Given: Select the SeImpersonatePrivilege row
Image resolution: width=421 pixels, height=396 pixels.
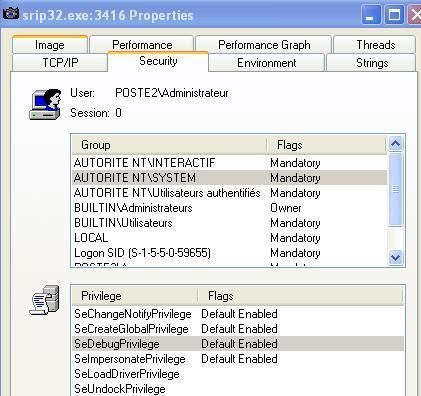Looking at the screenshot, I should tap(238, 359).
